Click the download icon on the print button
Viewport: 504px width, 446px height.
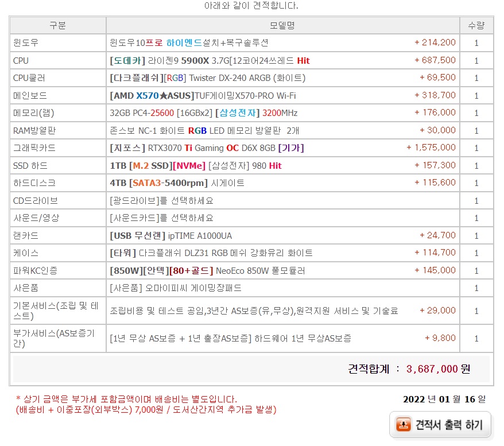[404, 424]
